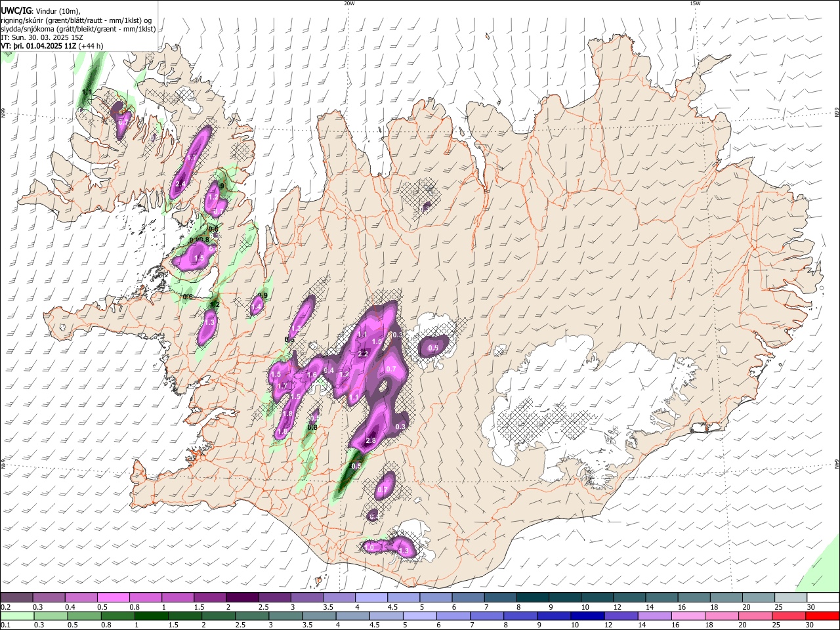
Task: Click the 'IT: Sun. 30. 03. 2025 15Z' line
Action: coord(42,37)
